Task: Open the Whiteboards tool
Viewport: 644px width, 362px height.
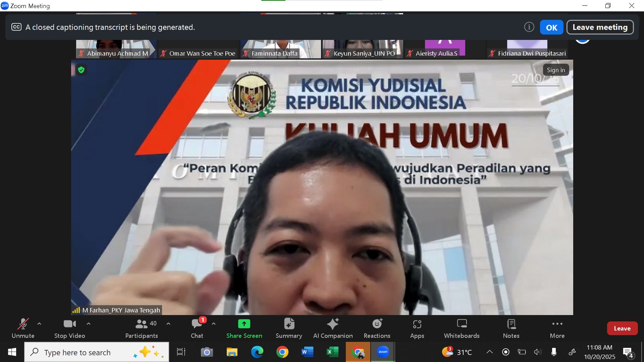Action: (462, 328)
